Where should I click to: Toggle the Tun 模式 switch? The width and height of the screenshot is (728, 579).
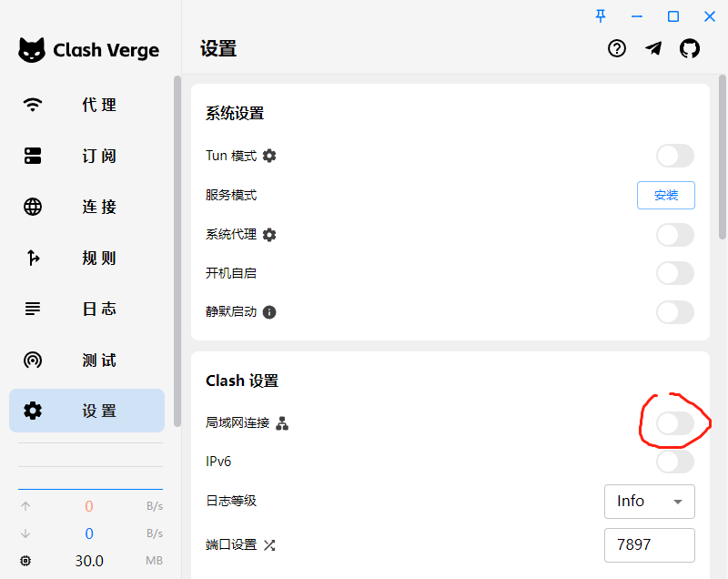click(x=675, y=156)
